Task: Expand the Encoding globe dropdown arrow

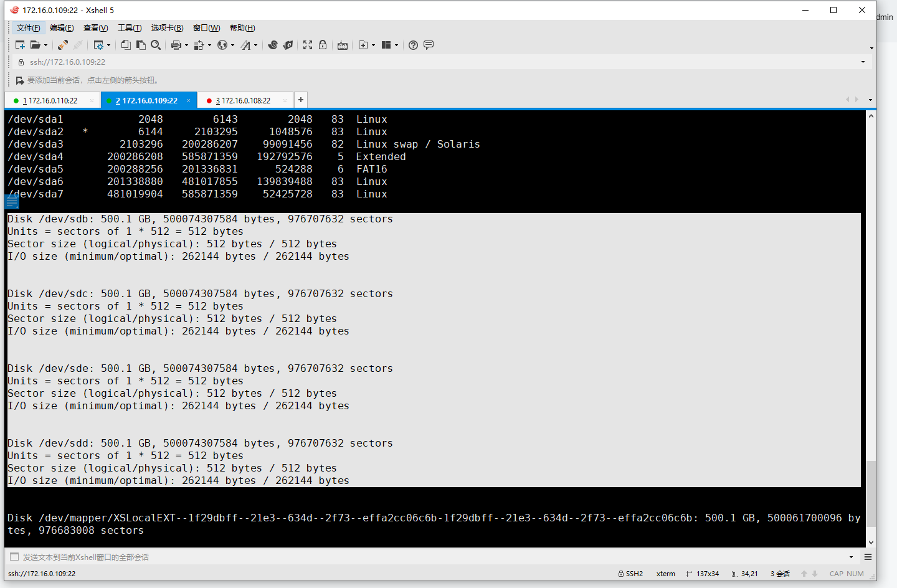Action: 232,45
